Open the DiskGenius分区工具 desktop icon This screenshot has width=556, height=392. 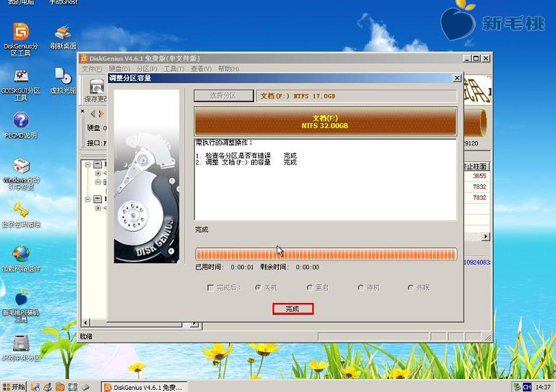tap(21, 38)
